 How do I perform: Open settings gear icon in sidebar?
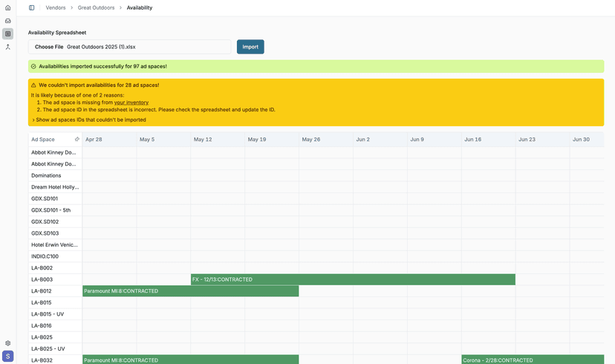click(8, 343)
